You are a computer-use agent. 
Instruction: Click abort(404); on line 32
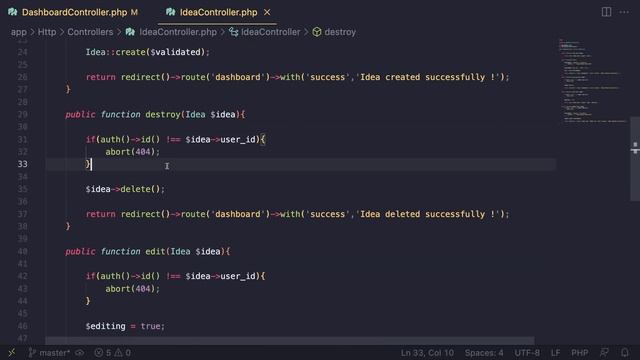tap(133, 152)
